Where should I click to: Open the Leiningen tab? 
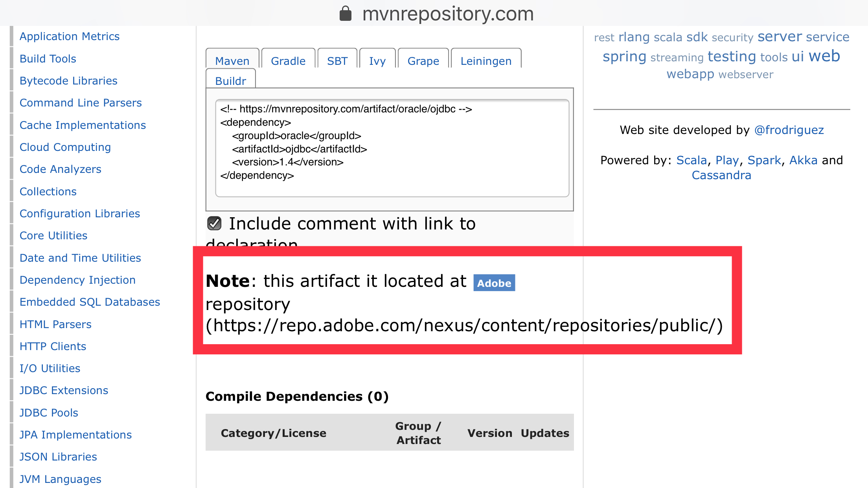(486, 61)
